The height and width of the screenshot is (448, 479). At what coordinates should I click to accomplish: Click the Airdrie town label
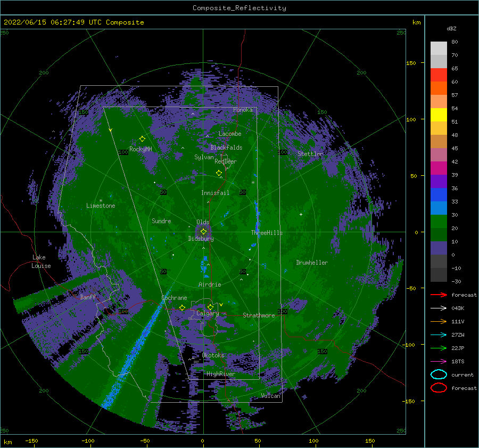(x=210, y=284)
